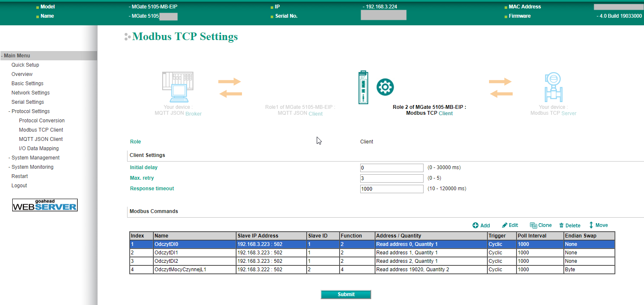Click the Modbus TCP Settings page title
This screenshot has height=305, width=644.
point(185,37)
